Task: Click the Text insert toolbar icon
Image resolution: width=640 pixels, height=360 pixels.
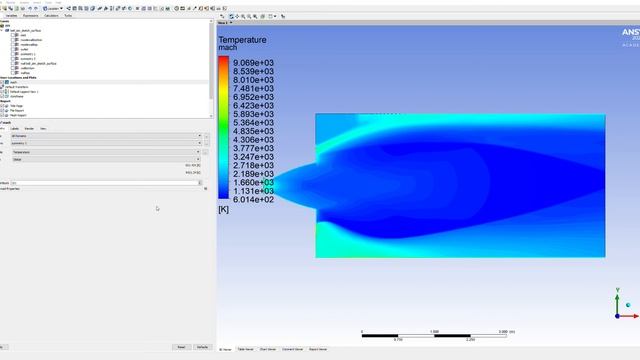Action: point(99,9)
